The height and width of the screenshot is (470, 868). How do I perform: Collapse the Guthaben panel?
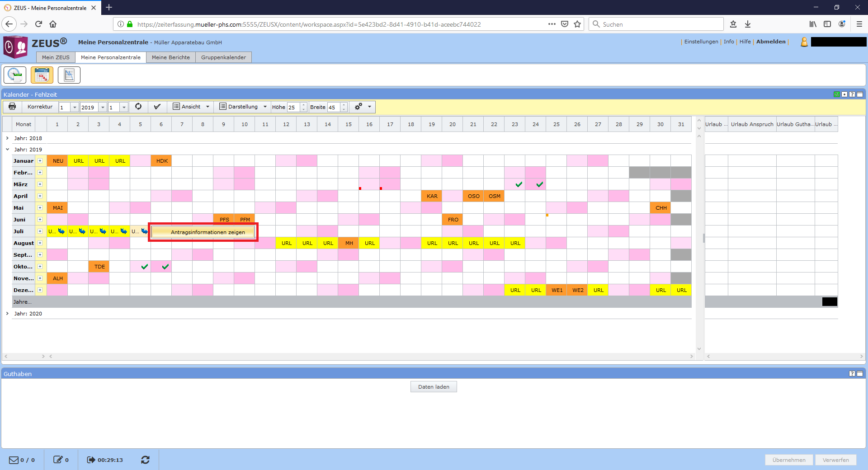(x=860, y=374)
